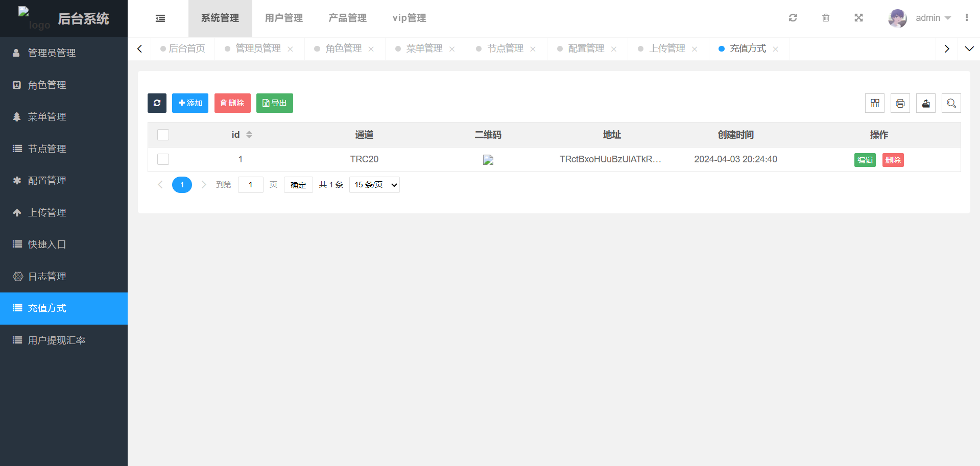Click the page number input field
This screenshot has width=980, height=466.
tap(250, 185)
